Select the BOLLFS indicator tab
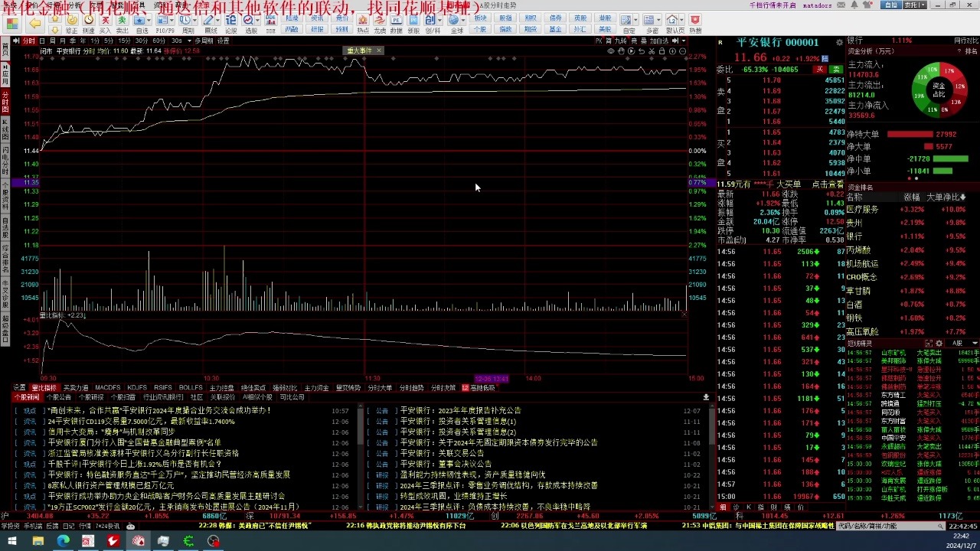 (x=191, y=388)
